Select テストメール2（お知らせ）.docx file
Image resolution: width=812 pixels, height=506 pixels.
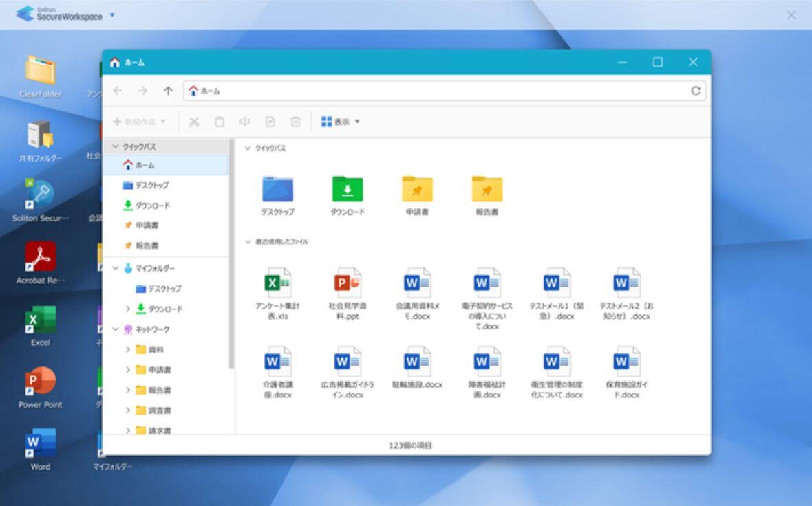pyautogui.click(x=627, y=294)
